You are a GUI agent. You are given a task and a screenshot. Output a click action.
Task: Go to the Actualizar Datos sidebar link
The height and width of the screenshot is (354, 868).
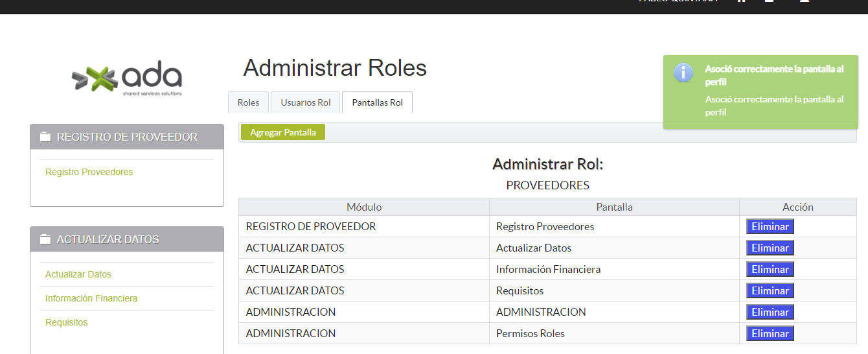coord(78,274)
